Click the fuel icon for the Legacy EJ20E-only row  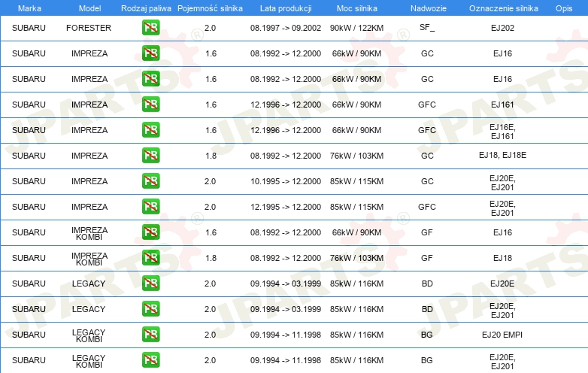(150, 284)
